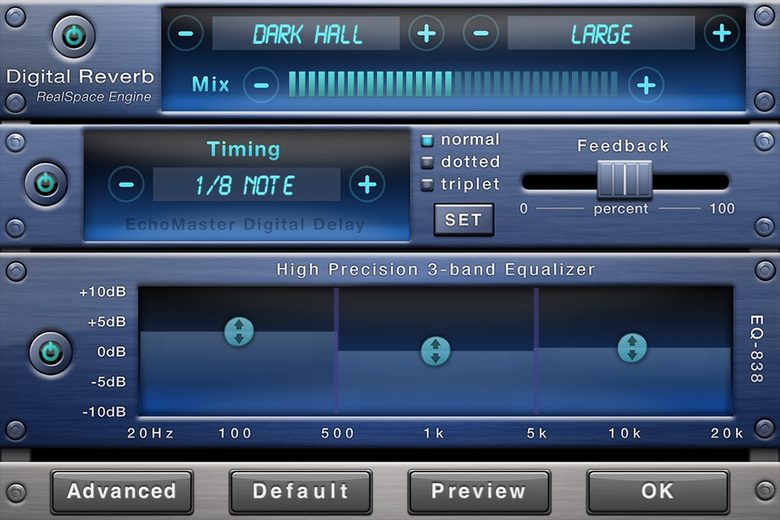This screenshot has height=520, width=780.
Task: Click the DARK HALL preset display
Action: pyautogui.click(x=306, y=33)
